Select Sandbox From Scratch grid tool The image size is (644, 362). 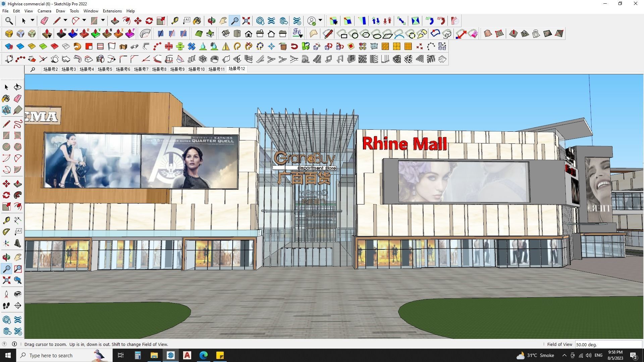[499, 34]
